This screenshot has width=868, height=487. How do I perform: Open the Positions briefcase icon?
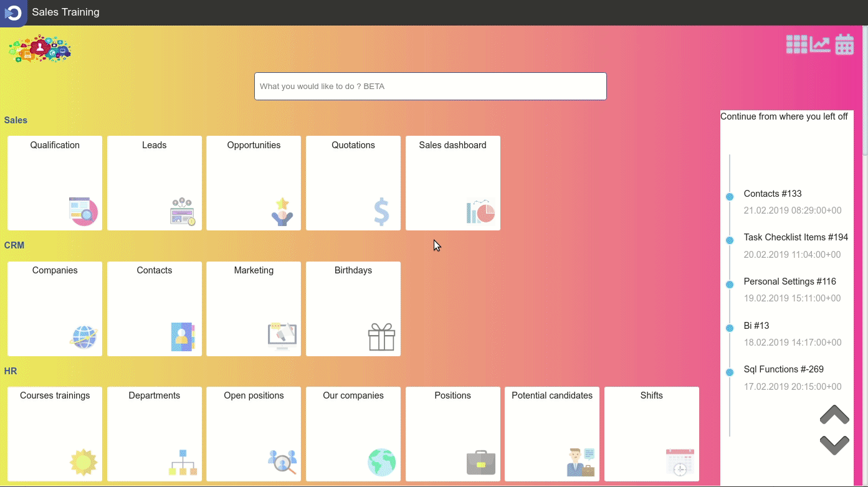[x=481, y=462]
